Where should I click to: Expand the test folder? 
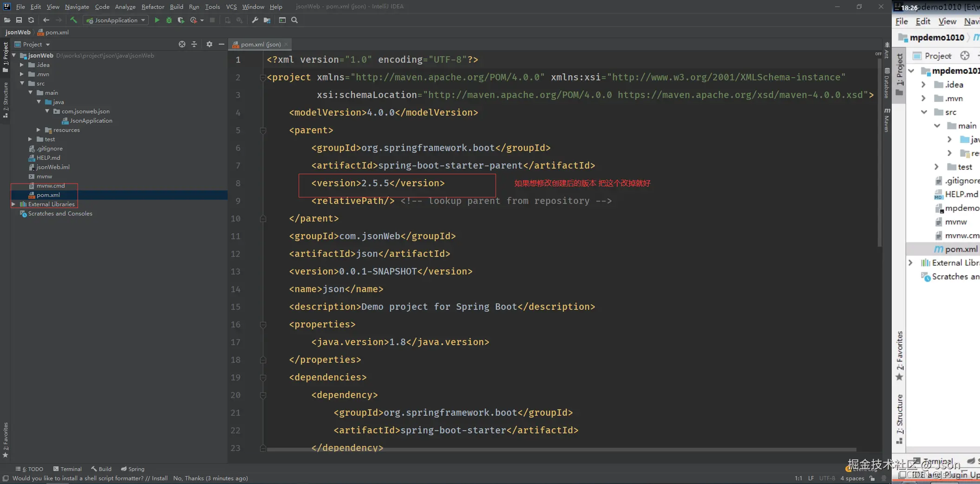(30, 139)
